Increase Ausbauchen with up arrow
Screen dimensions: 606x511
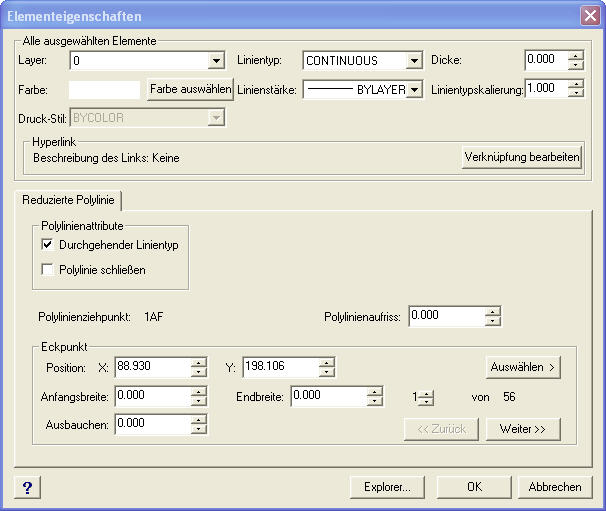click(x=199, y=420)
